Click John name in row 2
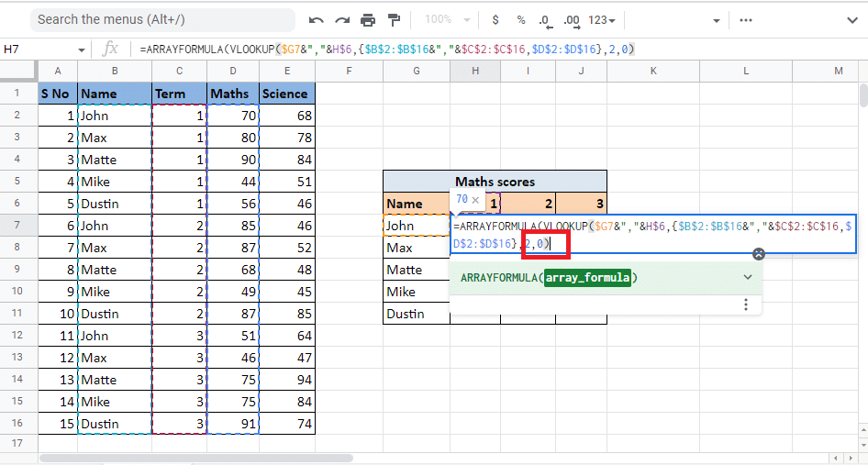 [115, 116]
